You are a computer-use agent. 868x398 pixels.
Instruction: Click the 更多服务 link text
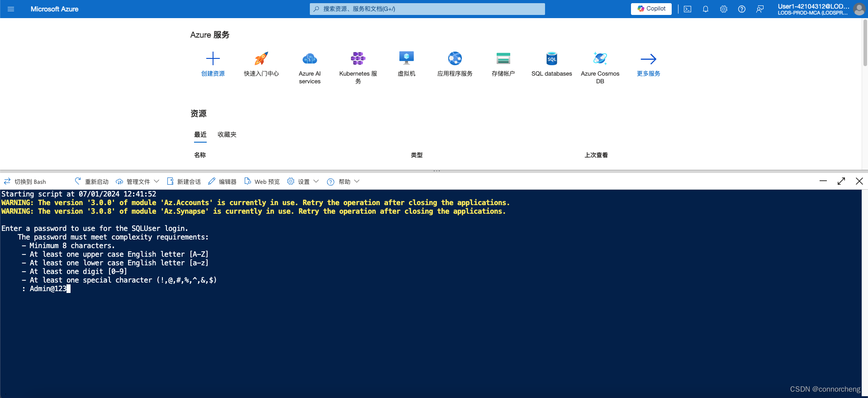(649, 73)
